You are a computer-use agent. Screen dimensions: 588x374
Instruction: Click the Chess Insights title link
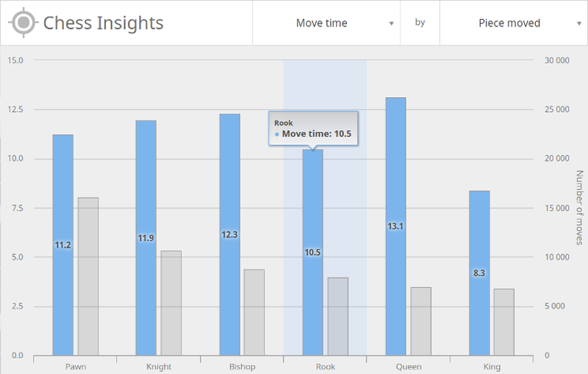click(103, 23)
